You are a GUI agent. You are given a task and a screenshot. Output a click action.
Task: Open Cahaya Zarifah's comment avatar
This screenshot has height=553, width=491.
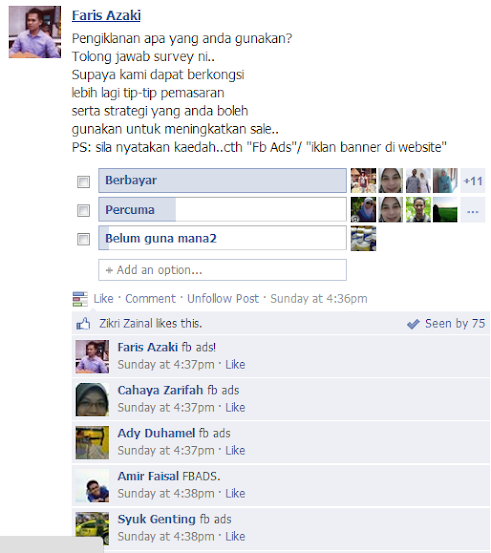click(x=92, y=400)
